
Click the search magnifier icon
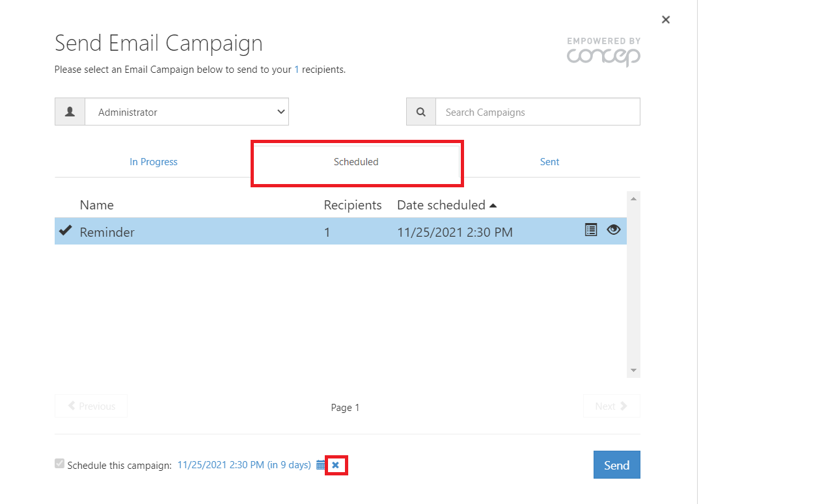pos(421,112)
